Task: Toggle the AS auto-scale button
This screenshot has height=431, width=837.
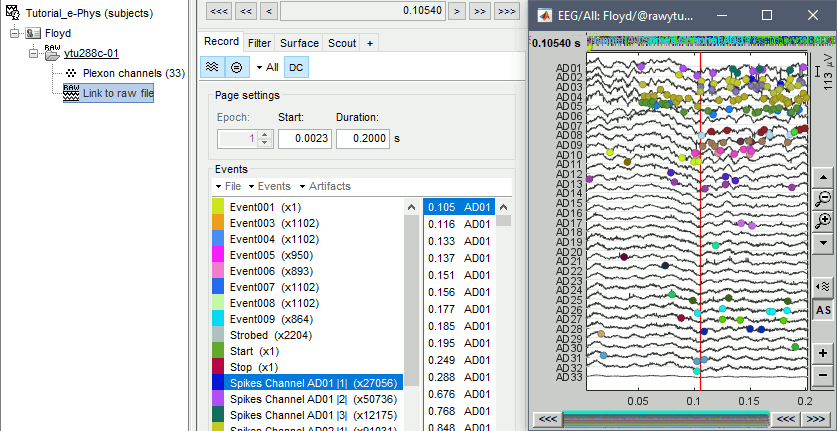Action: click(823, 311)
